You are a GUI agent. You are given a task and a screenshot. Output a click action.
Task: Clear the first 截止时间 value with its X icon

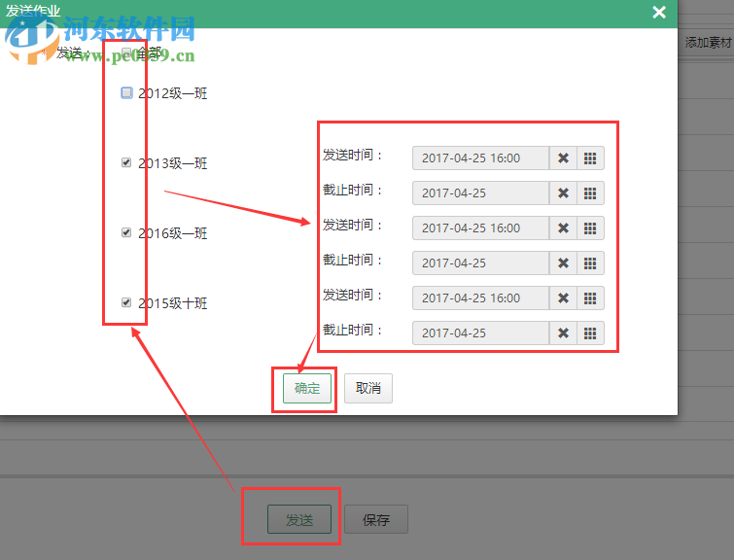563,192
